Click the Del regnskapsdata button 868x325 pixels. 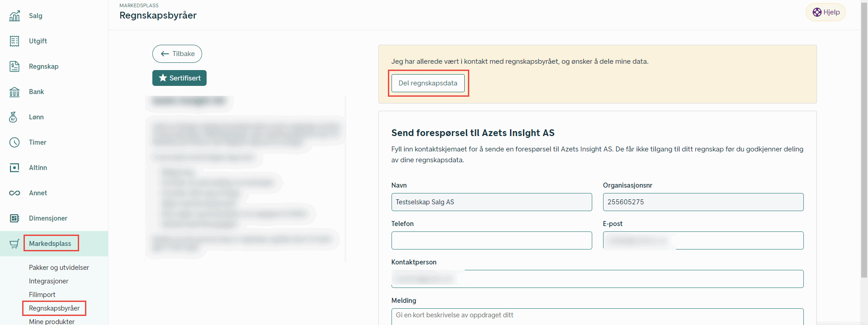[428, 83]
